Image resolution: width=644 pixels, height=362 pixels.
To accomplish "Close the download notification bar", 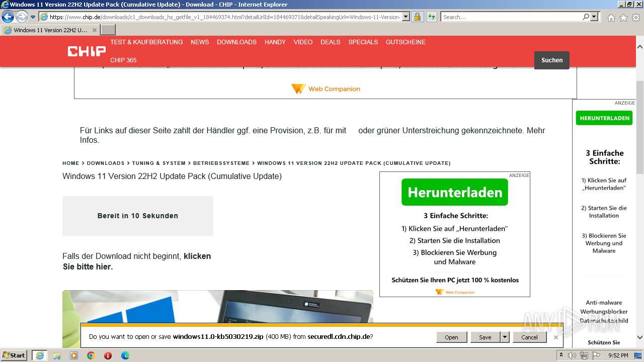I will tap(556, 337).
